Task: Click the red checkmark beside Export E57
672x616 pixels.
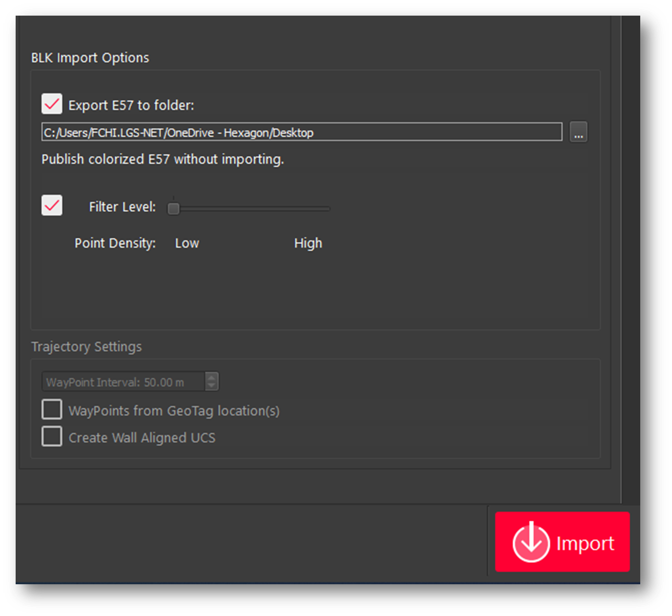Action: tap(51, 104)
